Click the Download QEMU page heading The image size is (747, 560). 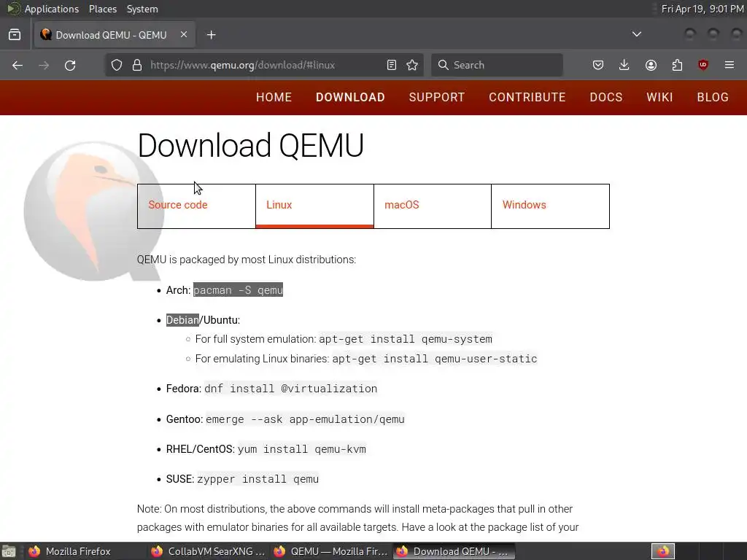click(251, 145)
